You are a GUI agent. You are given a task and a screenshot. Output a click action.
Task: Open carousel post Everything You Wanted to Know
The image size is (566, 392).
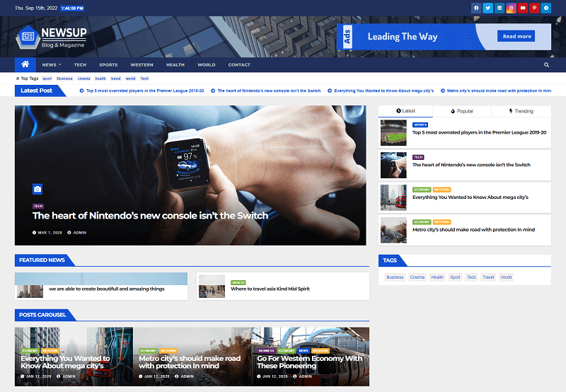[x=65, y=362]
